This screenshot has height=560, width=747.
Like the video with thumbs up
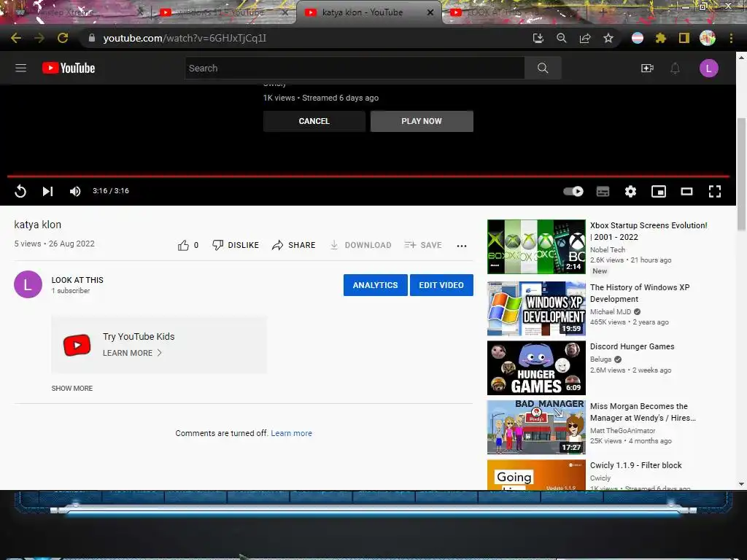pyautogui.click(x=183, y=245)
